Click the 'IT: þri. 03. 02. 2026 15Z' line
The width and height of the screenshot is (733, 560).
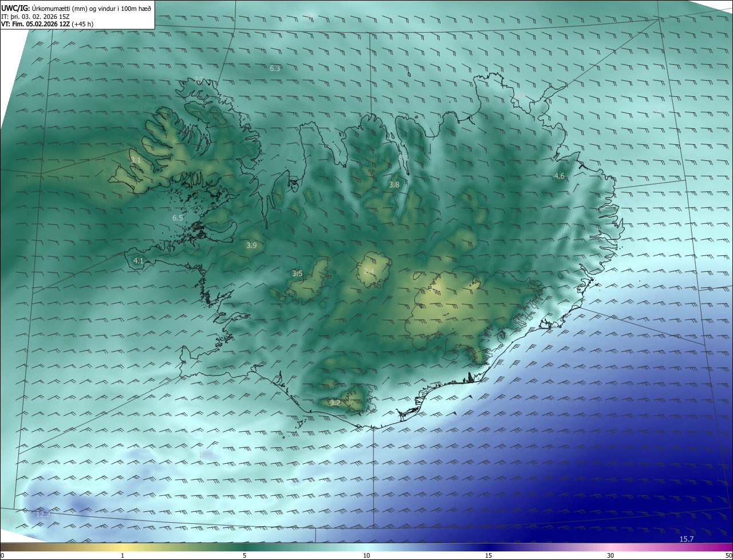36,17
